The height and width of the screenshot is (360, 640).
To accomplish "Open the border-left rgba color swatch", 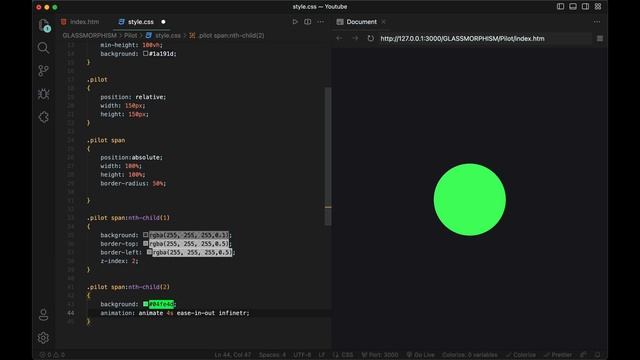I will click(x=149, y=252).
